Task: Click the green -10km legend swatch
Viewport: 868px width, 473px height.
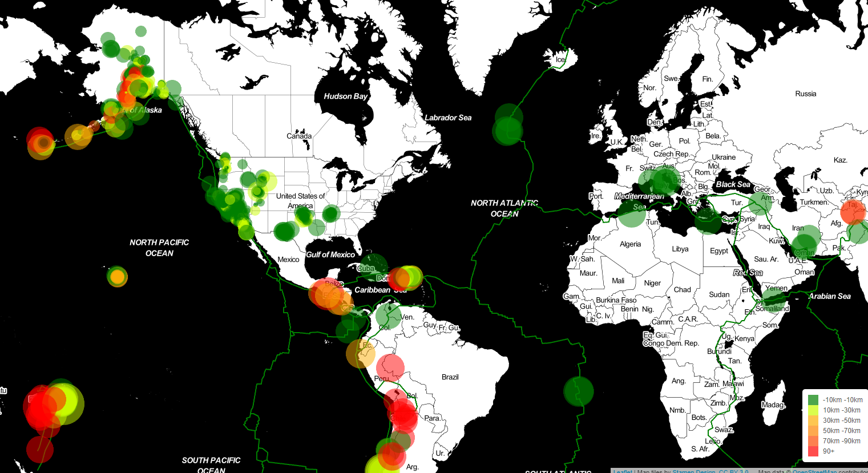Action: [x=813, y=400]
